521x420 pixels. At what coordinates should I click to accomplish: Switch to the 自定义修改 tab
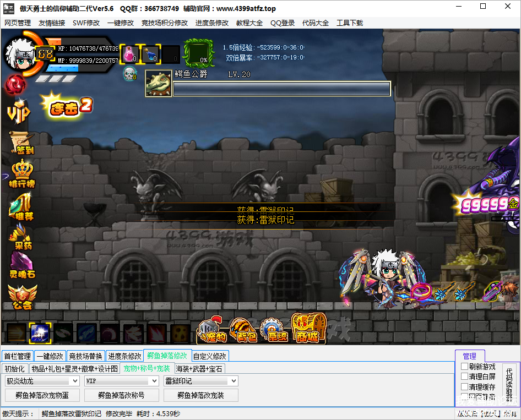click(210, 356)
